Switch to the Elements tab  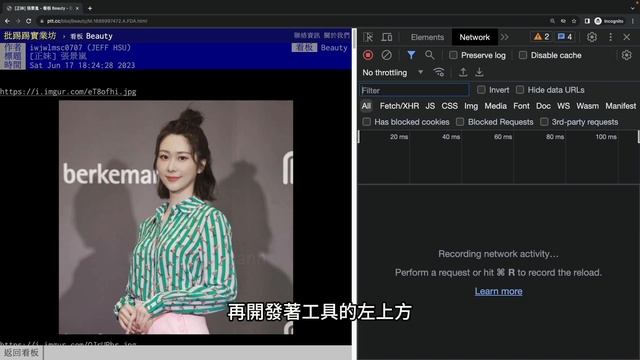[x=427, y=37]
